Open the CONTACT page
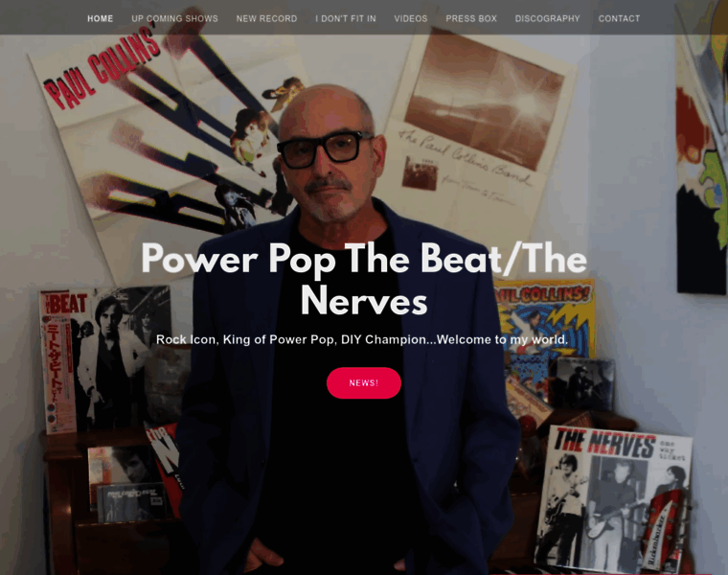Viewport: 728px width, 575px height. [x=619, y=18]
